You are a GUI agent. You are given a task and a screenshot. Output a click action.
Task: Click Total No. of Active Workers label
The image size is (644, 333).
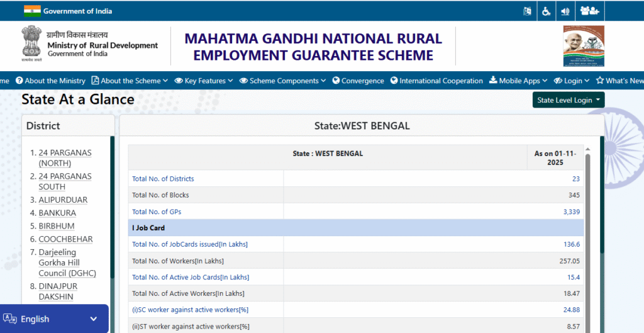(x=188, y=293)
